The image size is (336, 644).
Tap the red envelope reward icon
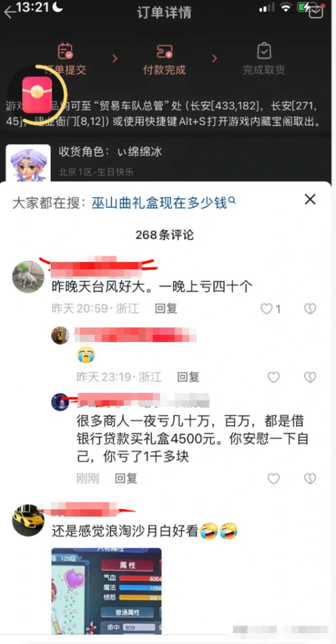point(37,95)
